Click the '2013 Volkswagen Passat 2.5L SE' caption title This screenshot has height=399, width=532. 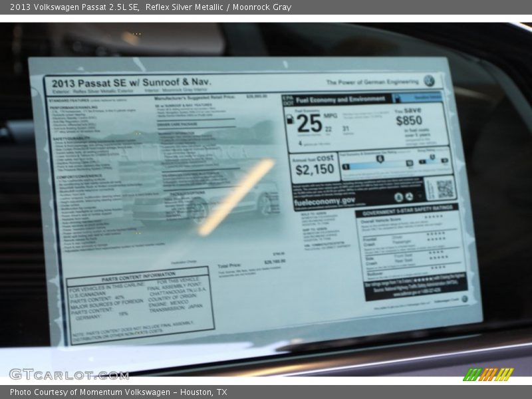(74, 7)
